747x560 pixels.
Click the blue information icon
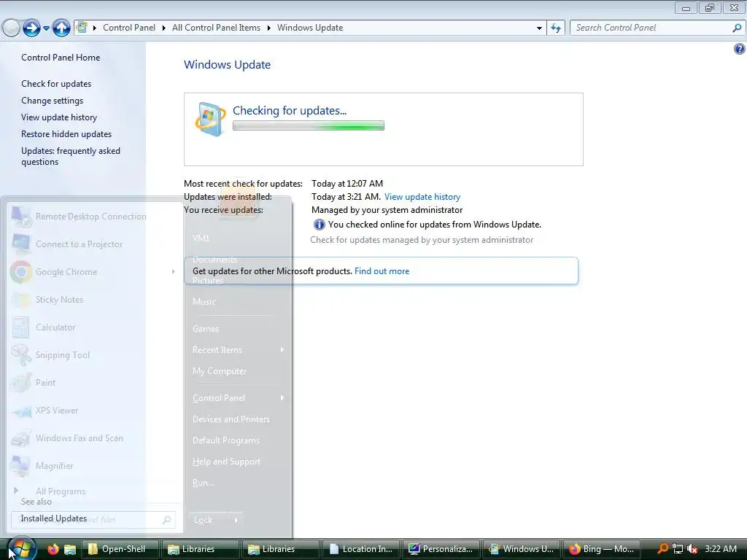pyautogui.click(x=320, y=225)
